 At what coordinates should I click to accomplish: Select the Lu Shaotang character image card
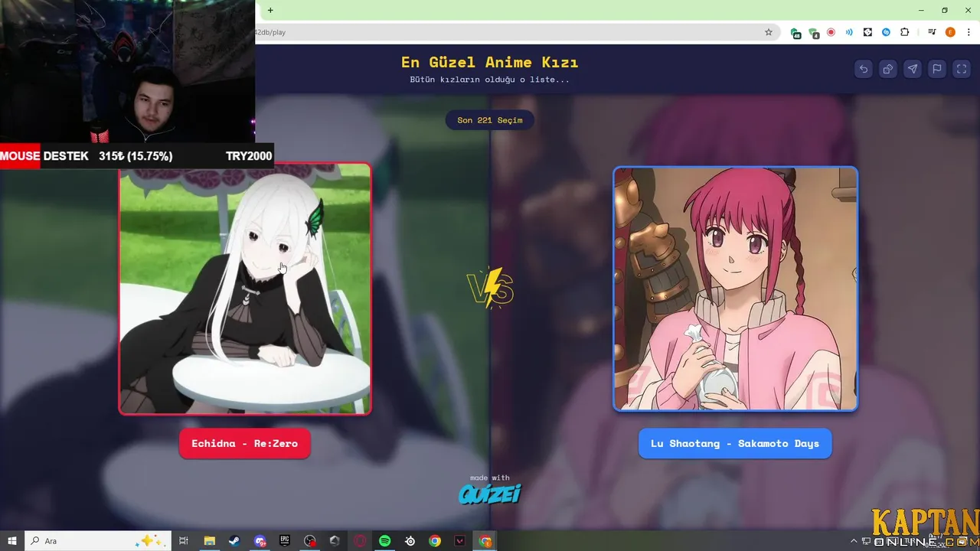click(735, 289)
